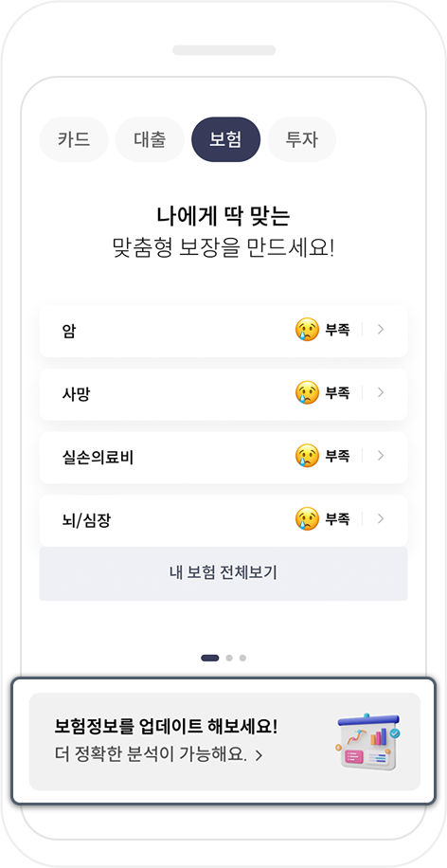
Task: Select the third page indicator dot
Action: coord(242,659)
